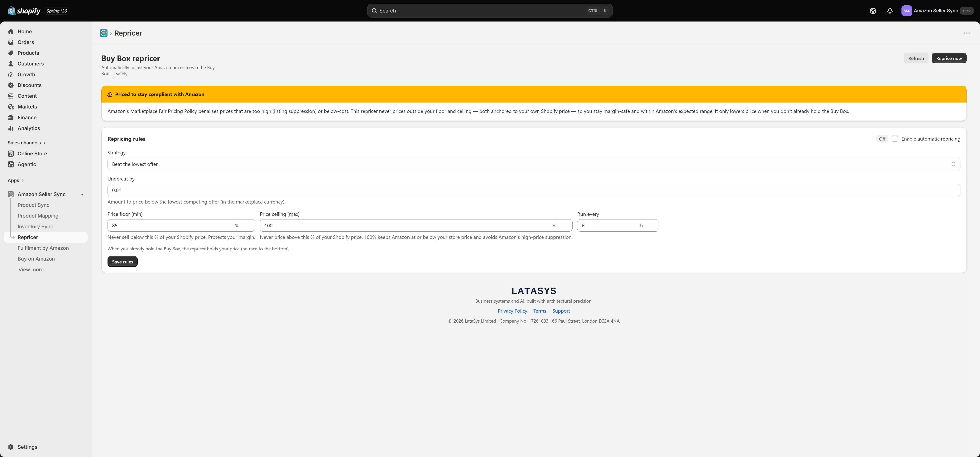Open the Privacy Policy link
Viewport: 980px width, 457px height.
point(512,311)
